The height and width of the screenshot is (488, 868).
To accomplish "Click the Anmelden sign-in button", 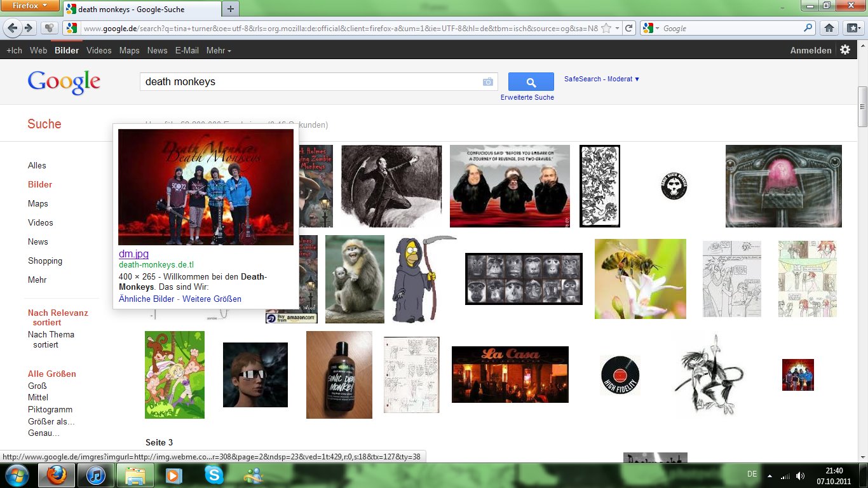I will tap(811, 50).
